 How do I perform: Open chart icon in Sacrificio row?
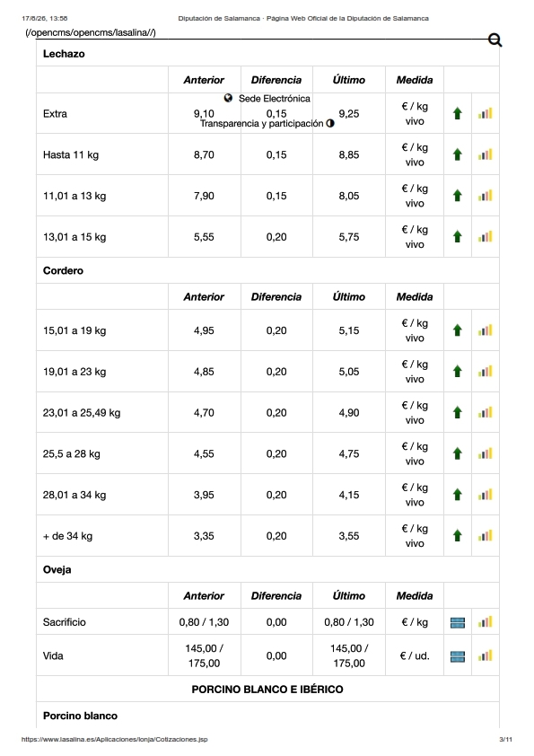[486, 622]
